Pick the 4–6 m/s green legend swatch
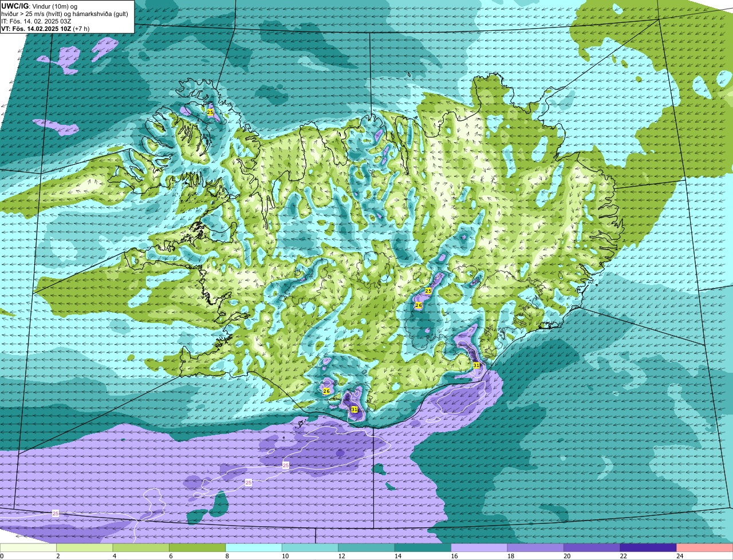733x560 pixels. tap(141, 547)
